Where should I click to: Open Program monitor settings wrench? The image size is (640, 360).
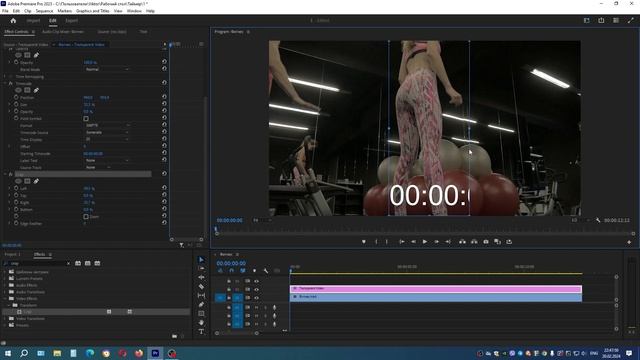(598, 220)
